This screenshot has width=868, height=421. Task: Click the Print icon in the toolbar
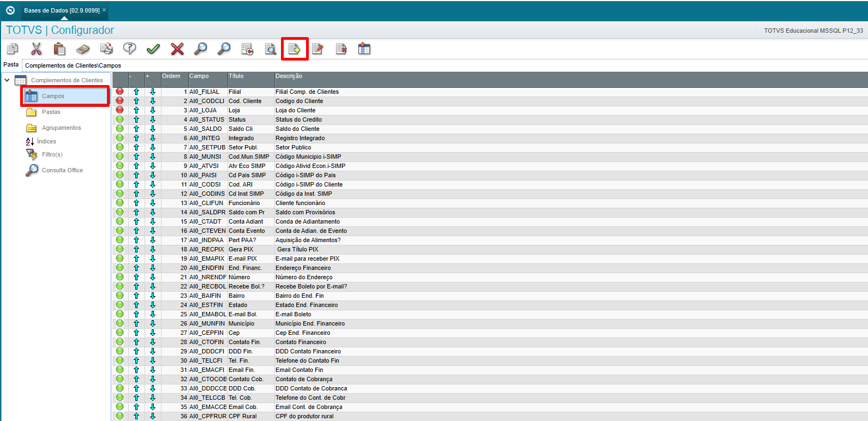(x=106, y=49)
